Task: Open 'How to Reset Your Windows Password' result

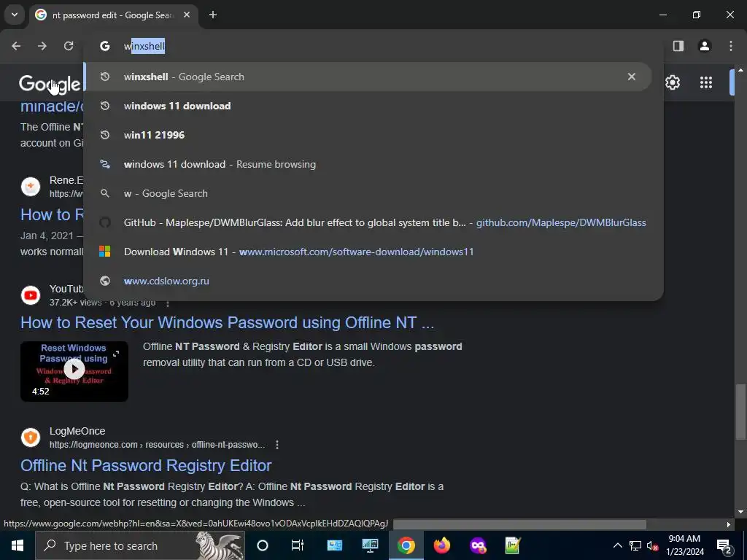Action: point(228,322)
